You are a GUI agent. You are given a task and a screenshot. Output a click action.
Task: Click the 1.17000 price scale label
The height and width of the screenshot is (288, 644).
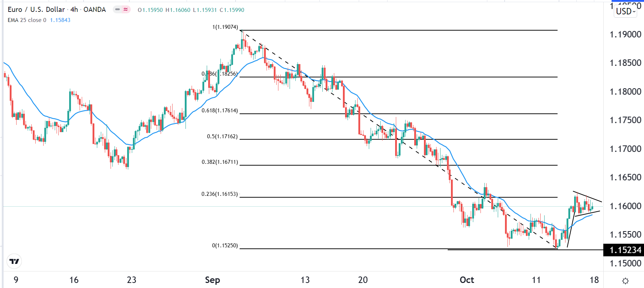click(x=625, y=149)
